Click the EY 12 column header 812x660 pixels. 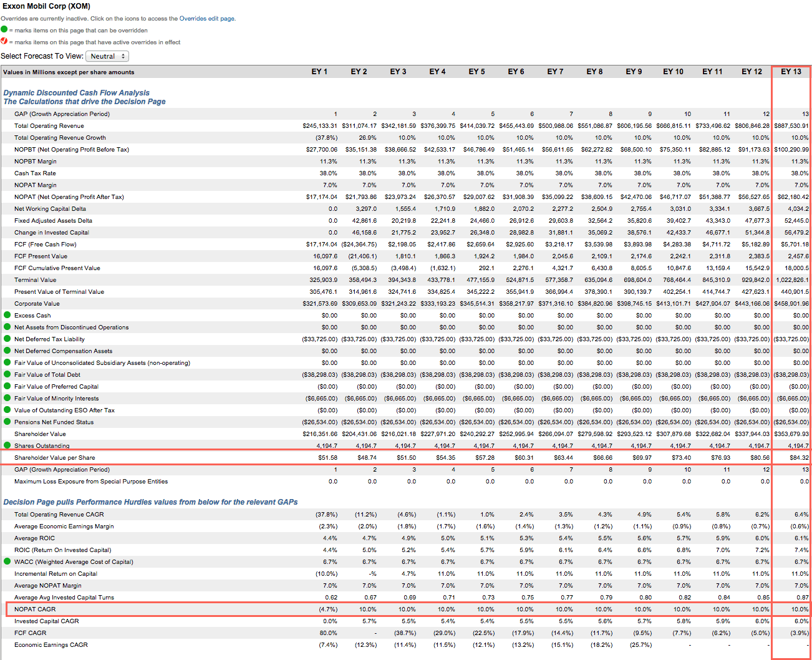pyautogui.click(x=752, y=72)
